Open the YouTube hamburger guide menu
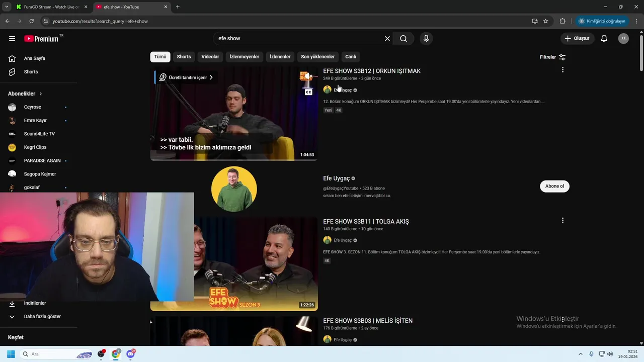Screen dimensions: 644x362 (x=12, y=39)
